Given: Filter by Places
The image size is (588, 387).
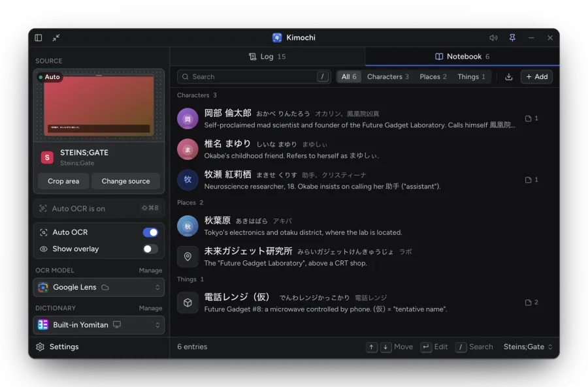Looking at the screenshot, I should [433, 77].
